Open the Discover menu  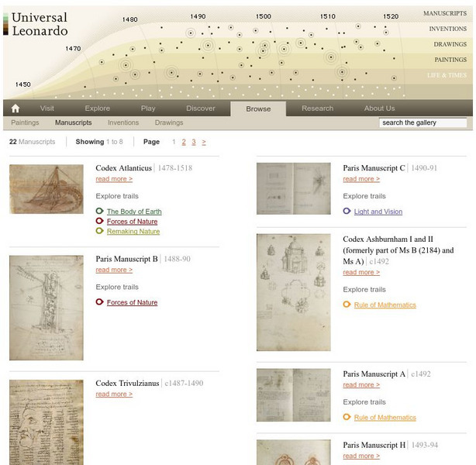pyautogui.click(x=201, y=108)
